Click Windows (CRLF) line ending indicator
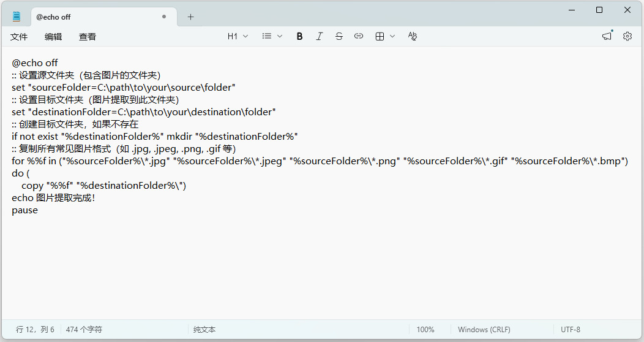The image size is (644, 342). (x=484, y=330)
